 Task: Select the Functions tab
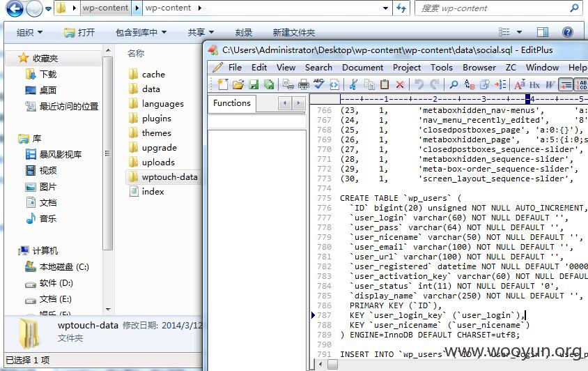[x=232, y=103]
